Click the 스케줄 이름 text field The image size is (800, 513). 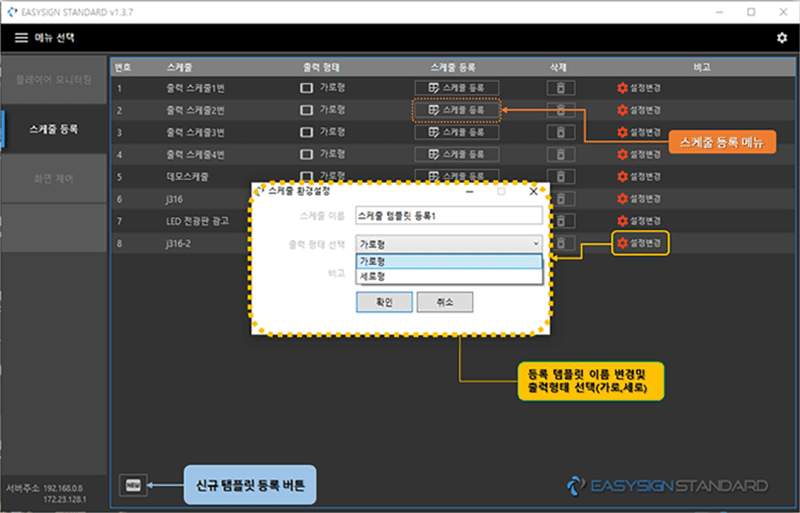(x=448, y=215)
